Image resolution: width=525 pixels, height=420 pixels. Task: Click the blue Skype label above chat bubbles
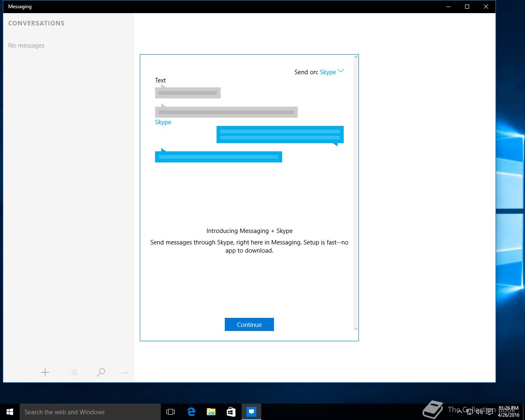point(163,122)
